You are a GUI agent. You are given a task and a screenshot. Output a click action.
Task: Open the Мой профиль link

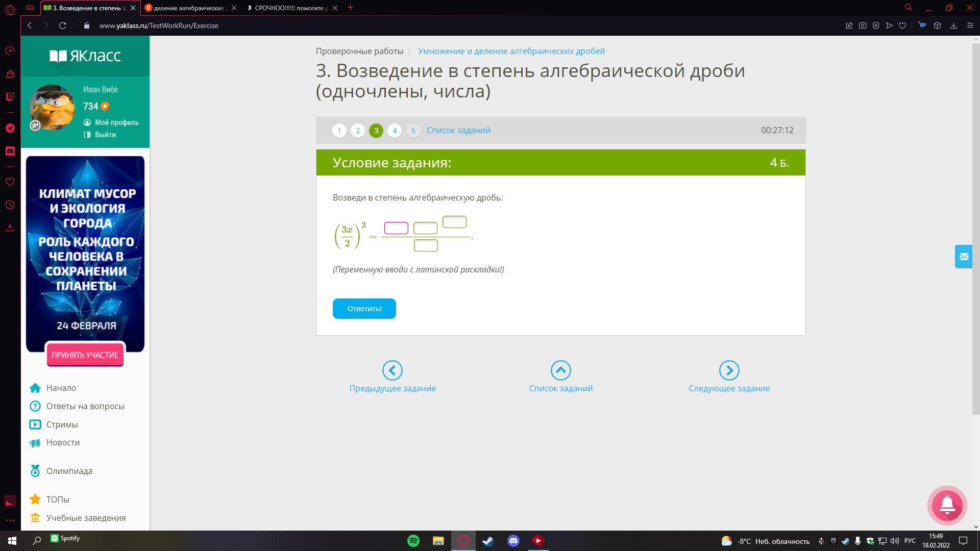(116, 122)
